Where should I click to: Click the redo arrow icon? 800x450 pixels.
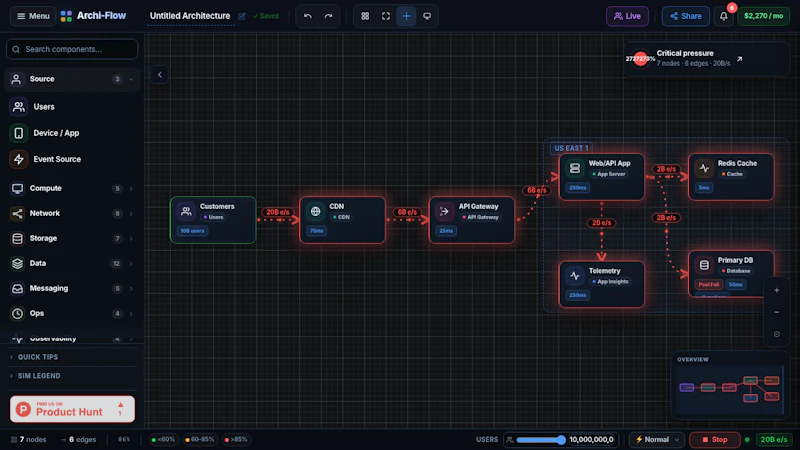[328, 16]
